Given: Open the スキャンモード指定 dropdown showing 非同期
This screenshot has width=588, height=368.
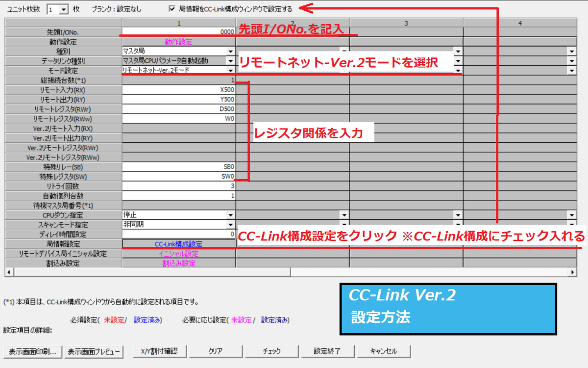Looking at the screenshot, I should click(x=230, y=225).
